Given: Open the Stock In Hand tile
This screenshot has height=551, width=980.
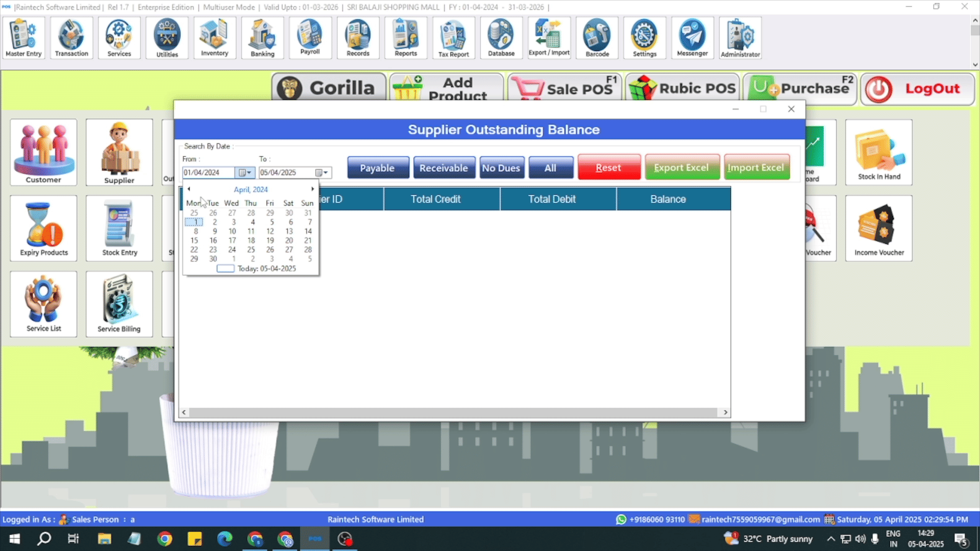Looking at the screenshot, I should 878,152.
